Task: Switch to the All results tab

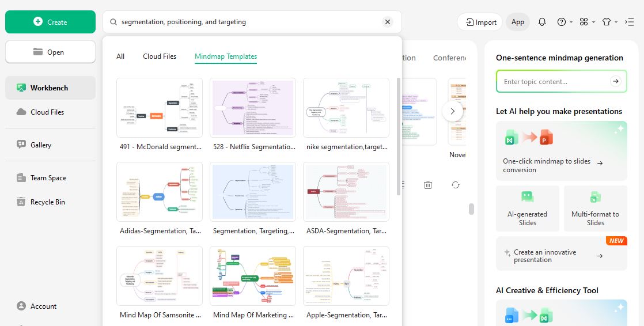Action: tap(120, 56)
